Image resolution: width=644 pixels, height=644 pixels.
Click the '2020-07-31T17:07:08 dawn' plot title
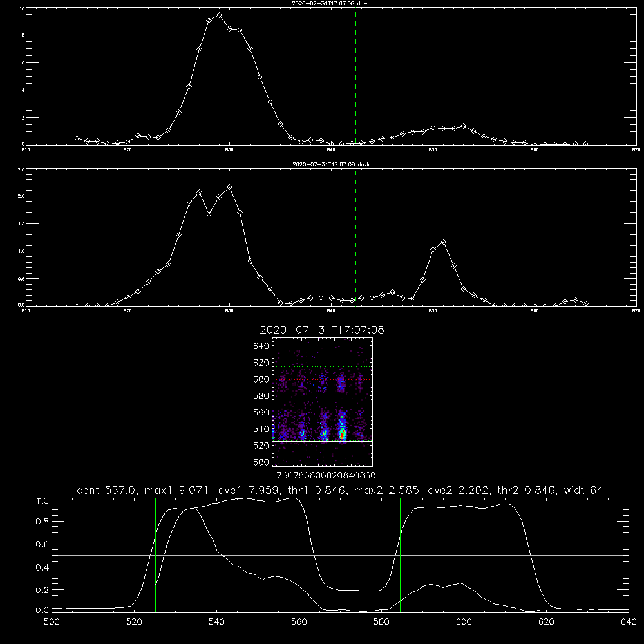(331, 3)
